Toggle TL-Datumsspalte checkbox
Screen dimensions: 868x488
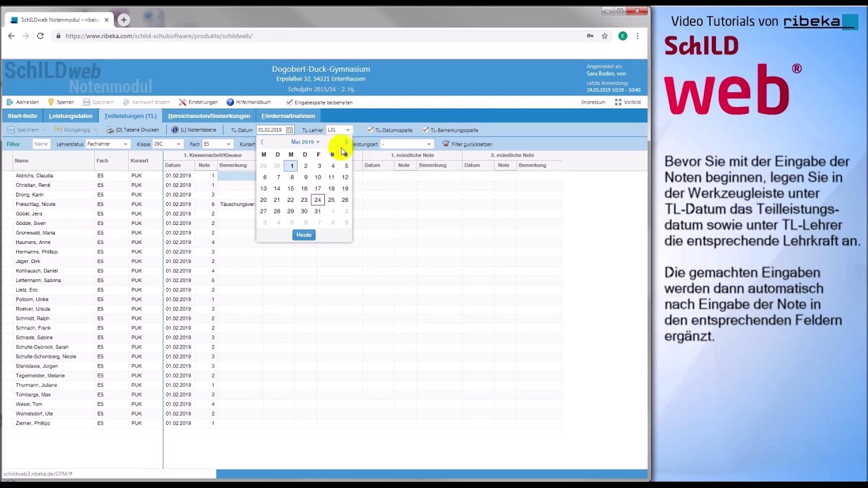point(370,130)
